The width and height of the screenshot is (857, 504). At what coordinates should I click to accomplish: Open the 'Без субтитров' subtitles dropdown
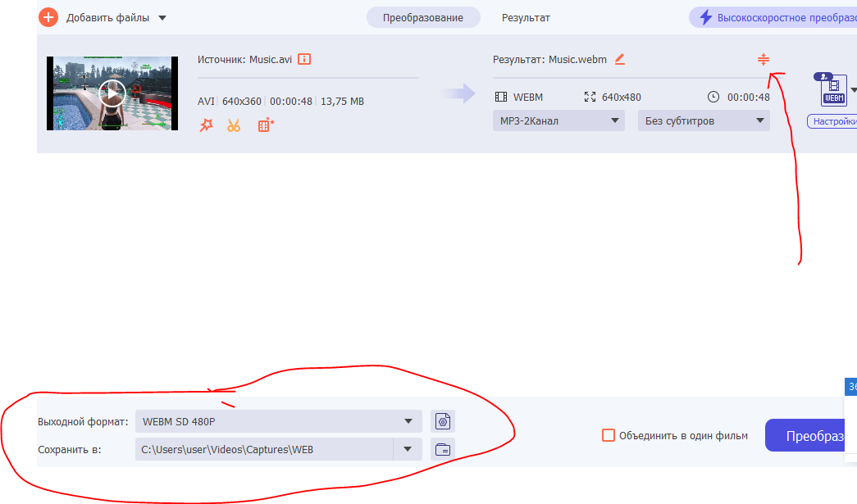[703, 121]
